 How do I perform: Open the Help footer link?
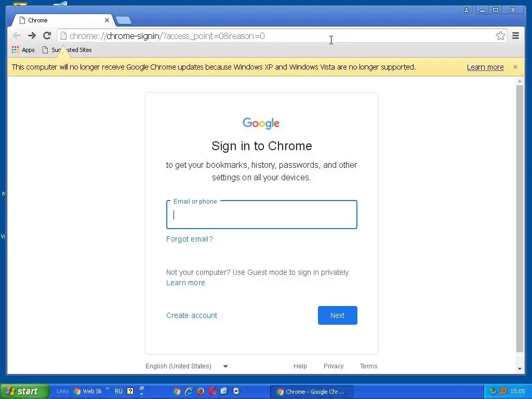click(x=300, y=366)
